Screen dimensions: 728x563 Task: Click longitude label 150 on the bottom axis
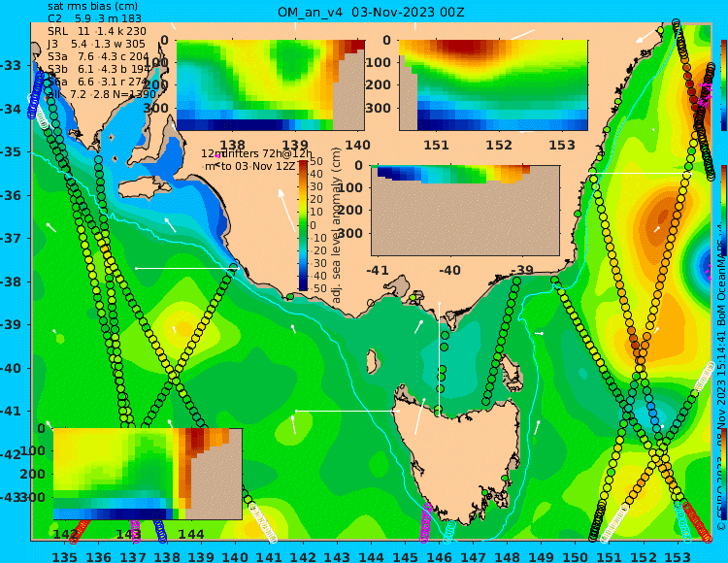[576, 556]
